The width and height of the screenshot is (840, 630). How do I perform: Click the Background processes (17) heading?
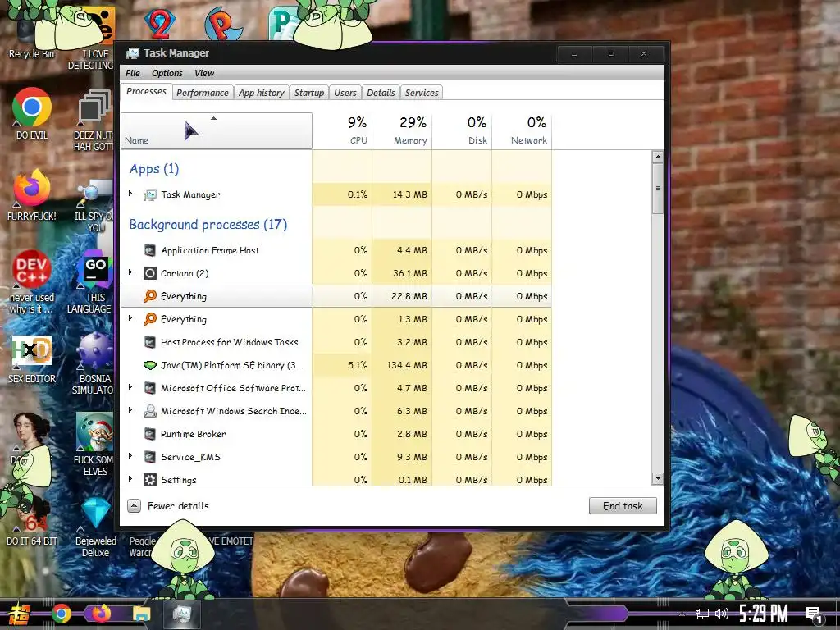[x=208, y=225]
